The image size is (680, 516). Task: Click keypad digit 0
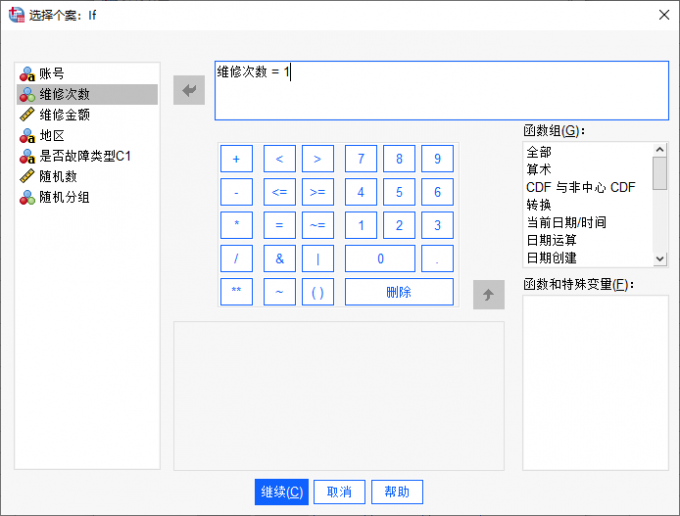[380, 258]
